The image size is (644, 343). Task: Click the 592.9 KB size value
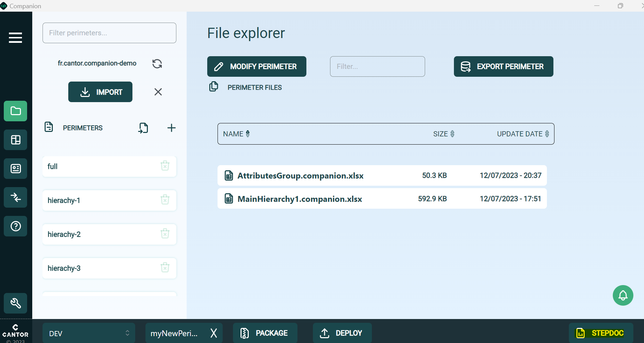(432, 199)
